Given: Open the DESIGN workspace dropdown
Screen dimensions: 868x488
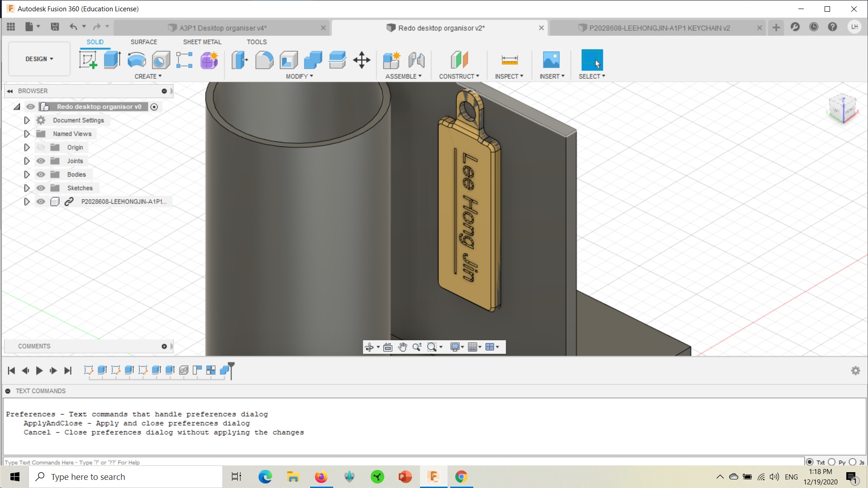Looking at the screenshot, I should [39, 59].
